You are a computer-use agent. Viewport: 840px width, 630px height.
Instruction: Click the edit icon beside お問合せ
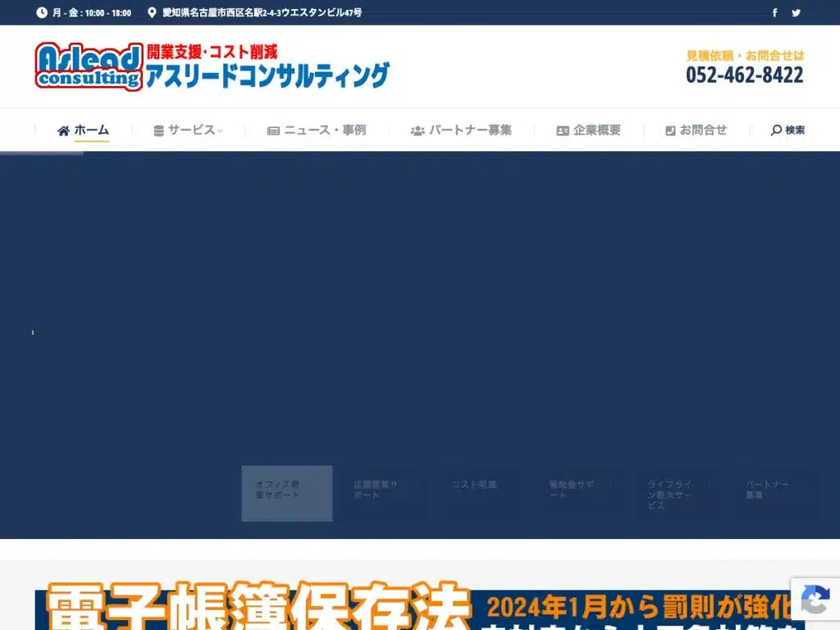[670, 130]
